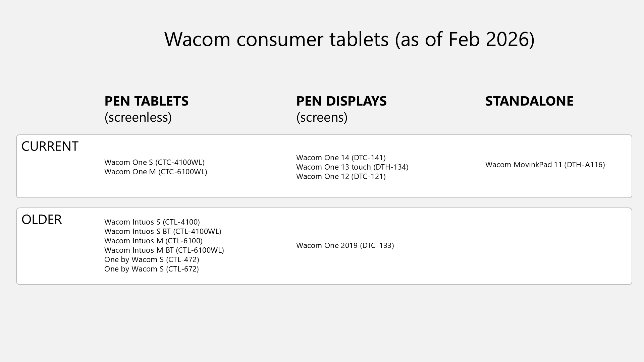Click Wacom Intuos M BT (CTL-6100WL) line
Screen dimensions: 644x362
pos(164,250)
